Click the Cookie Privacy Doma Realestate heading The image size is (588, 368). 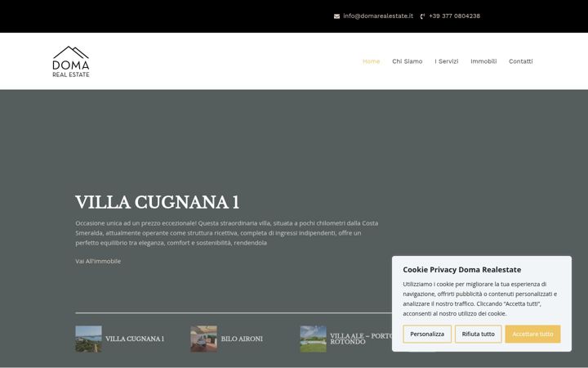[x=462, y=270]
